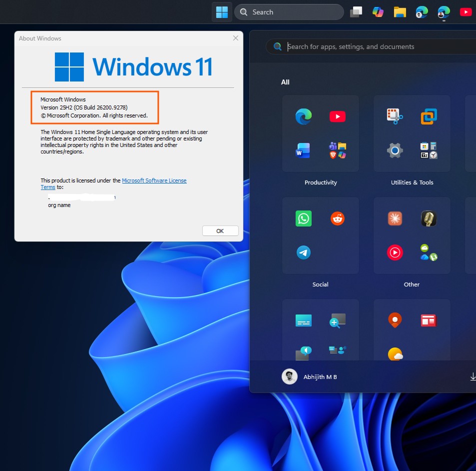The image size is (476, 471).
Task: Launch YouTube Music in the Other folder
Action: point(395,252)
